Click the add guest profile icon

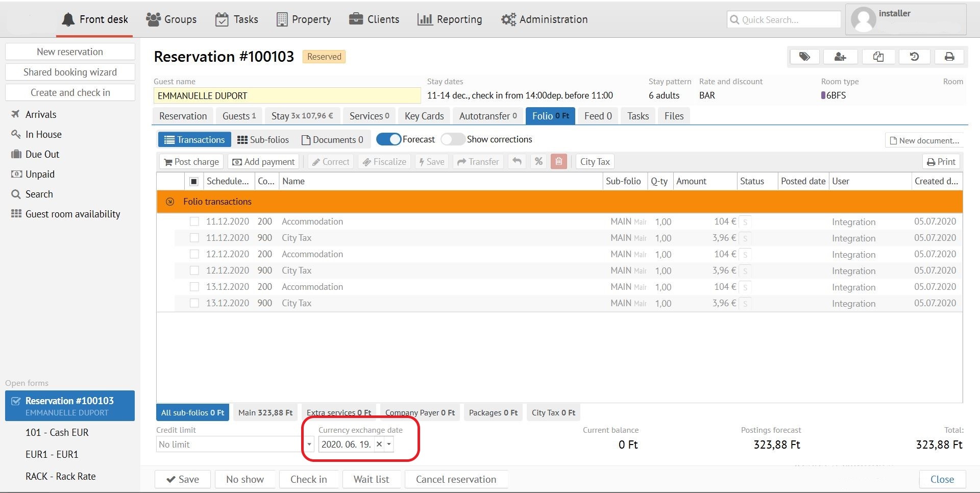tap(840, 57)
